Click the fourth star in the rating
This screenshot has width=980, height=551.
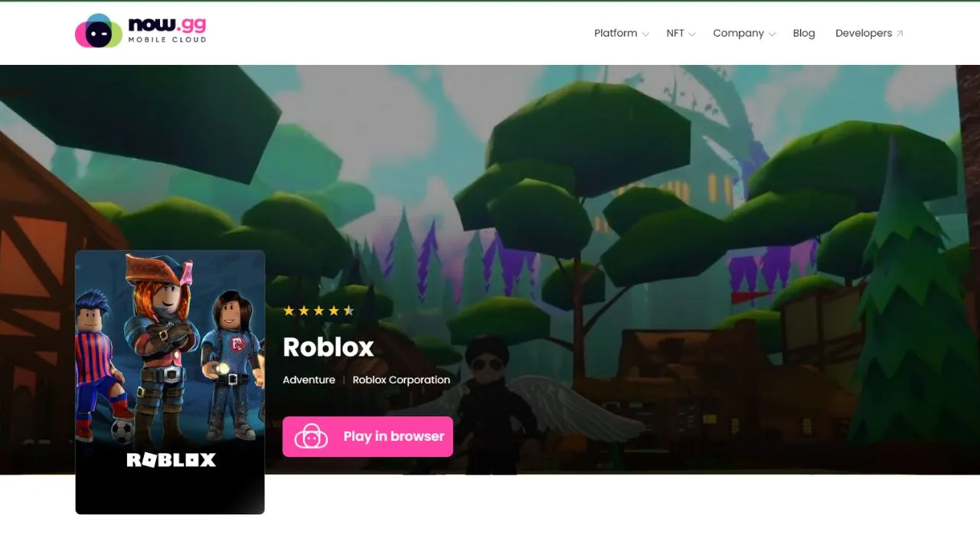click(335, 310)
